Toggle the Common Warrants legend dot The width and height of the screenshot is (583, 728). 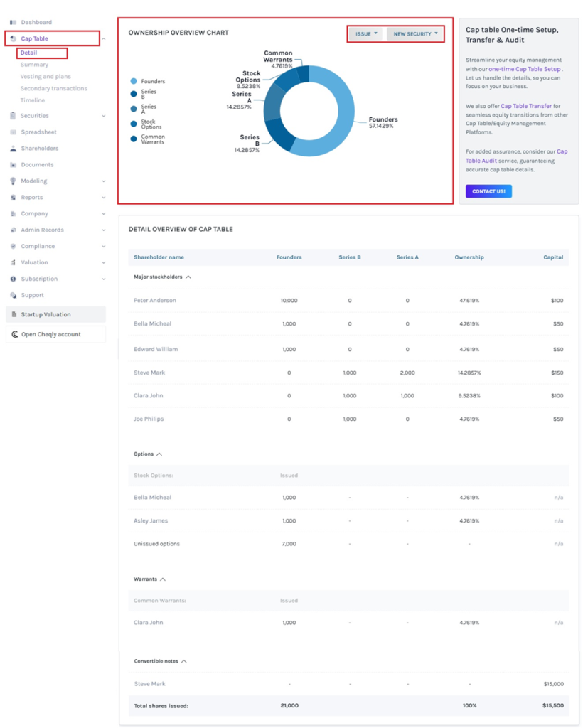(134, 139)
